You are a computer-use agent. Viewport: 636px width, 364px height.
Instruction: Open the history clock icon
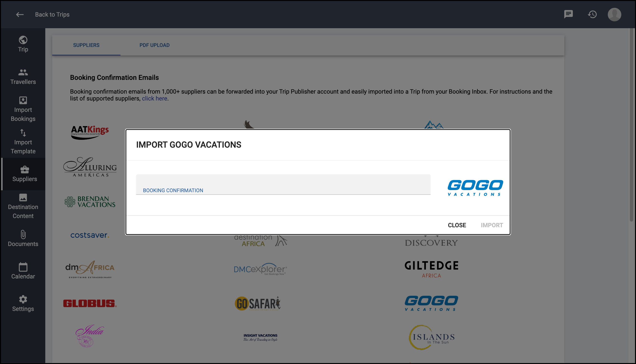[x=592, y=14]
